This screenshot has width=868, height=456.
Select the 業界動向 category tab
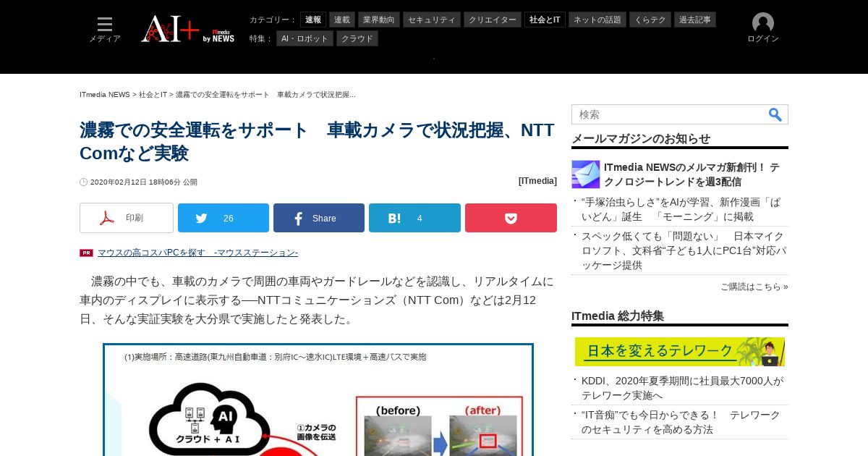pyautogui.click(x=379, y=20)
